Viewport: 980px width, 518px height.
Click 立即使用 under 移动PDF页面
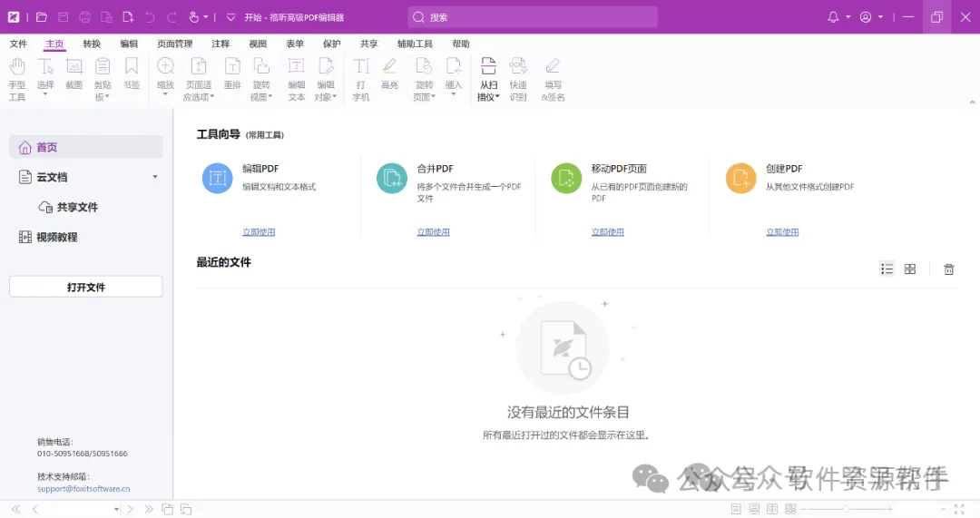tap(607, 232)
